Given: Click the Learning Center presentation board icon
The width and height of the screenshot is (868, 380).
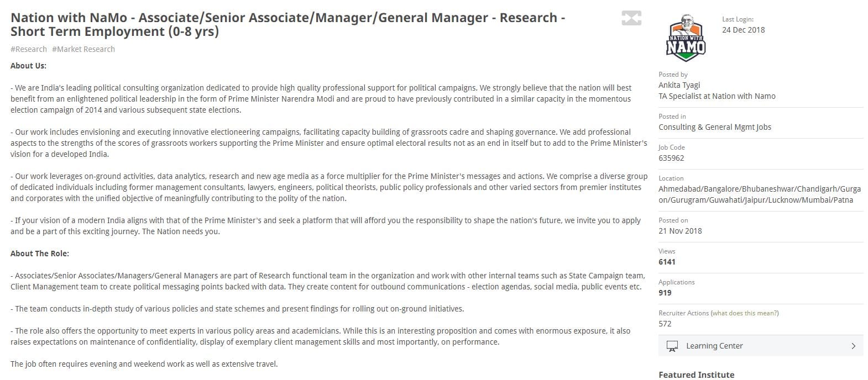Looking at the screenshot, I should click(x=672, y=346).
